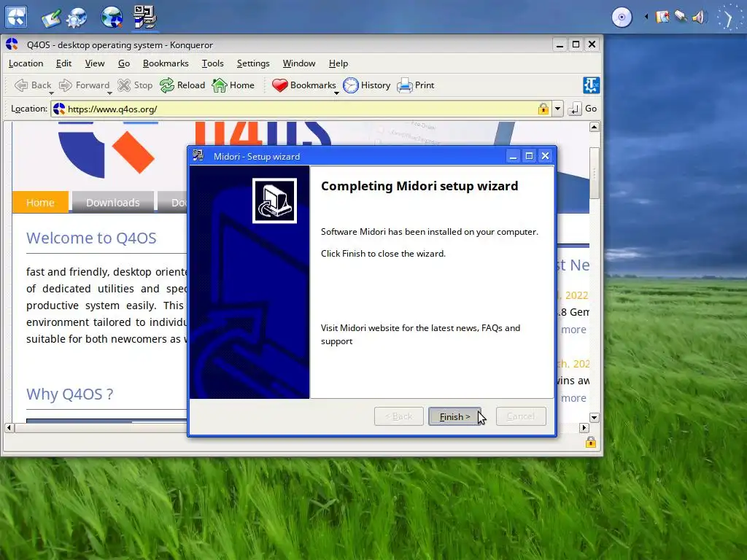This screenshot has height=560, width=747.
Task: Open the Go menu
Action: pyautogui.click(x=124, y=63)
